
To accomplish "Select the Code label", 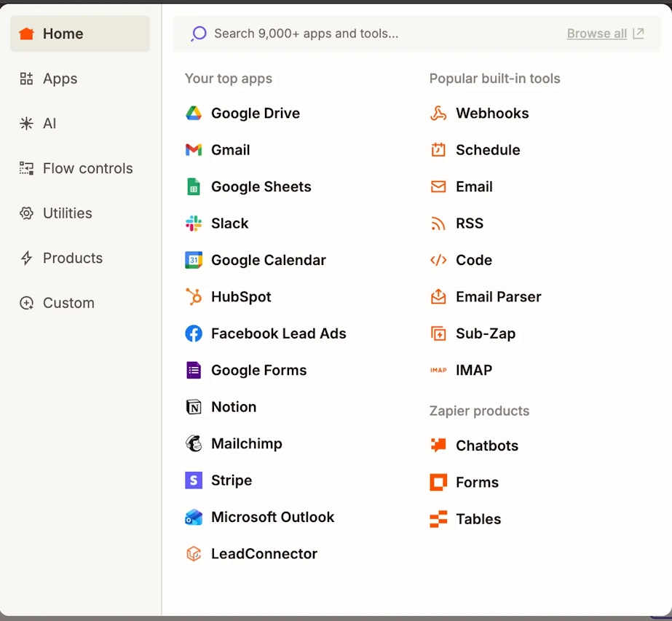I will [x=474, y=260].
